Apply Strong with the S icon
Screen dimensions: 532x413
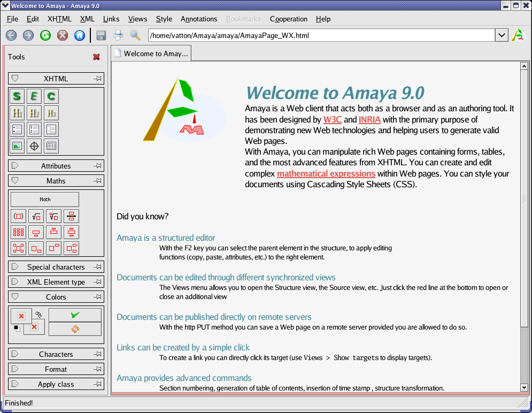(x=17, y=96)
